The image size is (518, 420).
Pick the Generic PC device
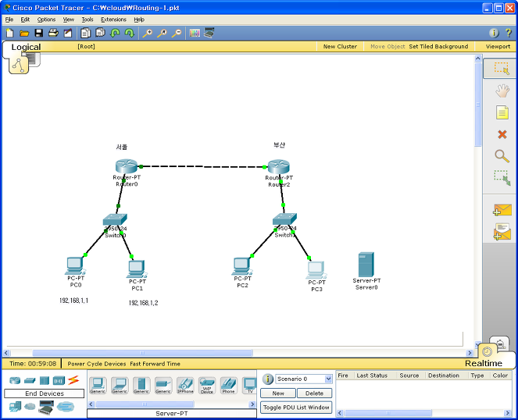pos(98,386)
